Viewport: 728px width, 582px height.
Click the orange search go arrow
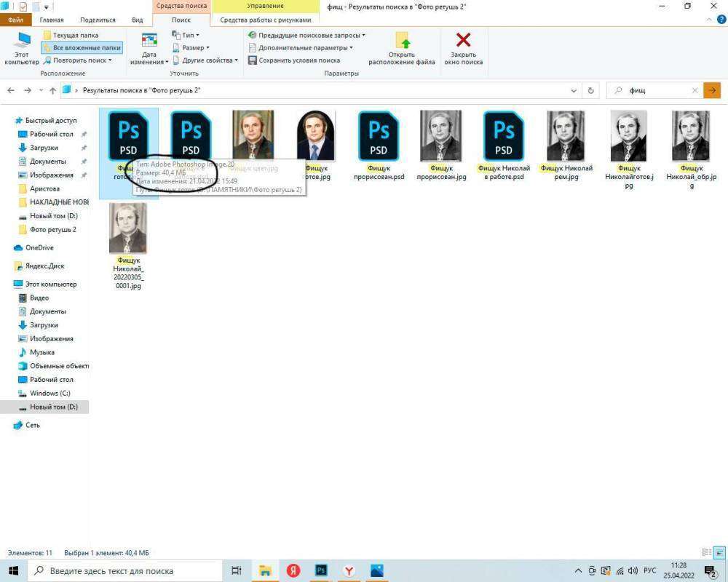(712, 91)
